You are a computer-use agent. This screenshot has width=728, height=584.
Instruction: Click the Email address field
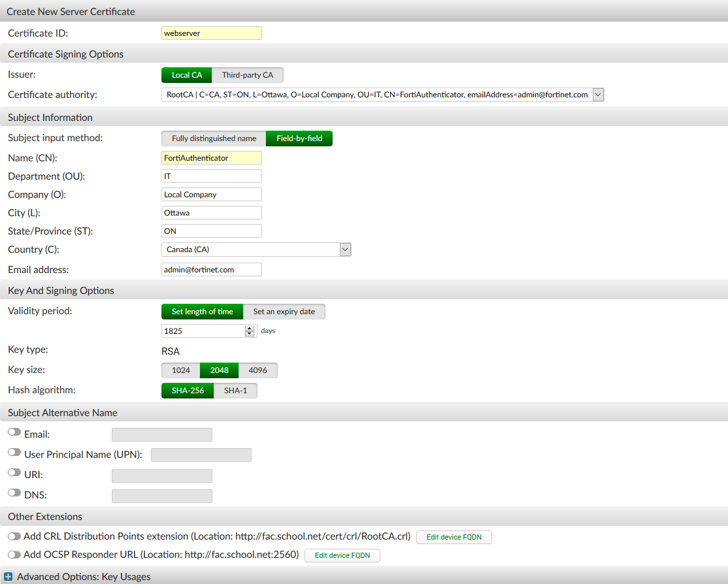[x=212, y=270]
